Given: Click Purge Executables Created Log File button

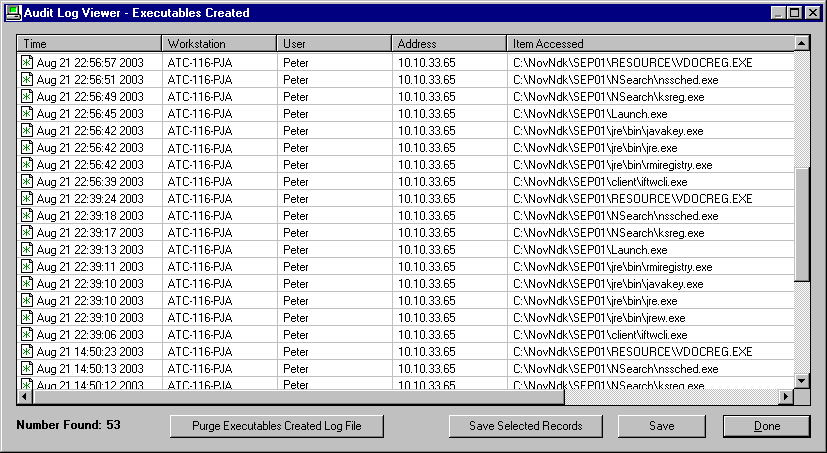Looking at the screenshot, I should (277, 426).
